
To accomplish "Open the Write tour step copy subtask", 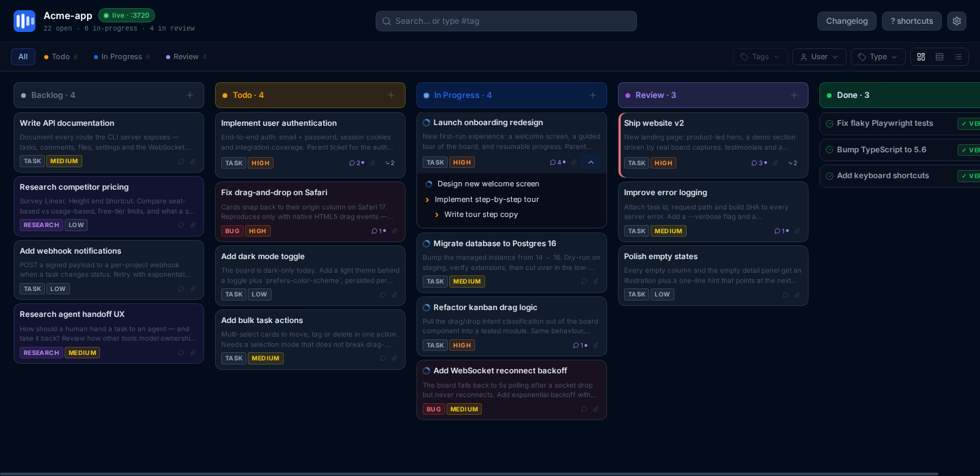I will pos(481,215).
